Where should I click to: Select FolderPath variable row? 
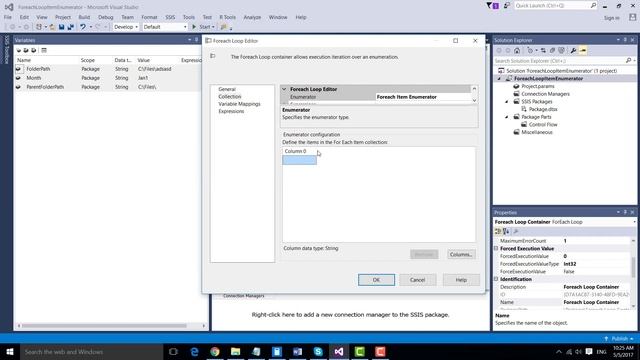tap(107, 69)
